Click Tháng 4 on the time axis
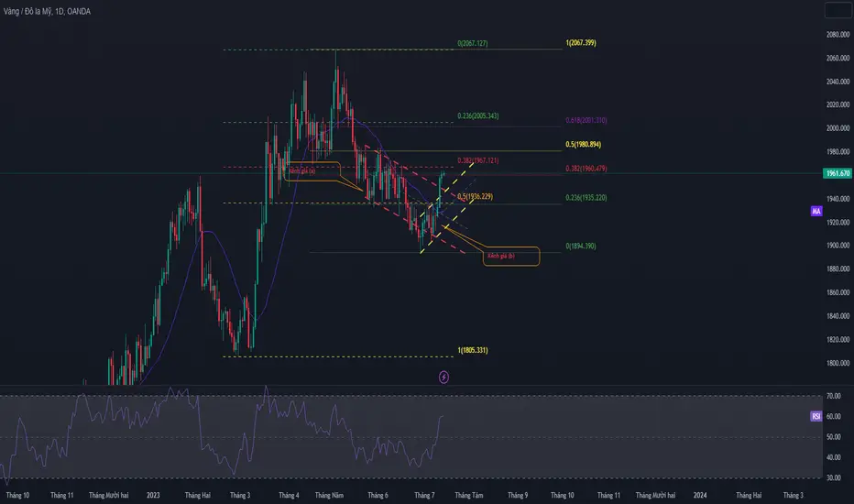This screenshot has height=504, width=854. click(x=289, y=495)
